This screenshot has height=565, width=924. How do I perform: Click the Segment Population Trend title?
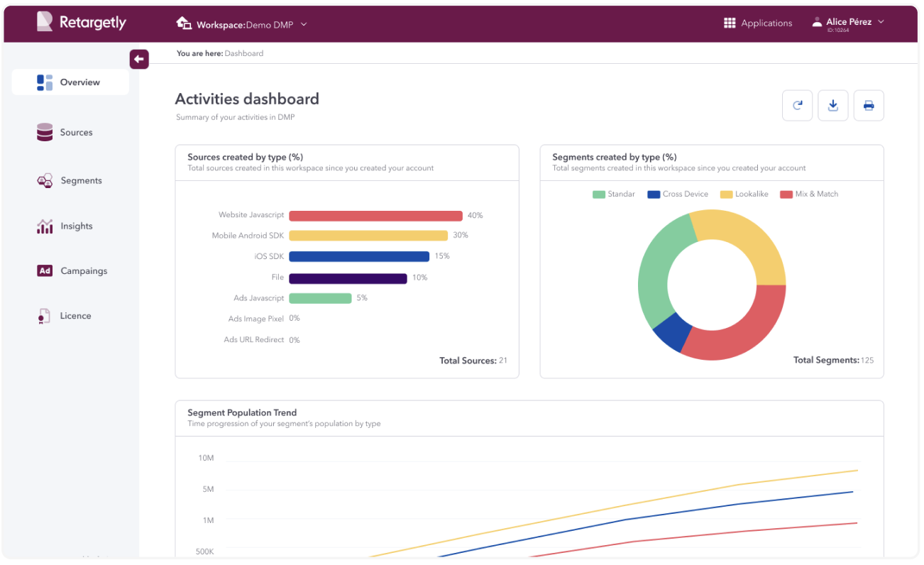point(242,412)
